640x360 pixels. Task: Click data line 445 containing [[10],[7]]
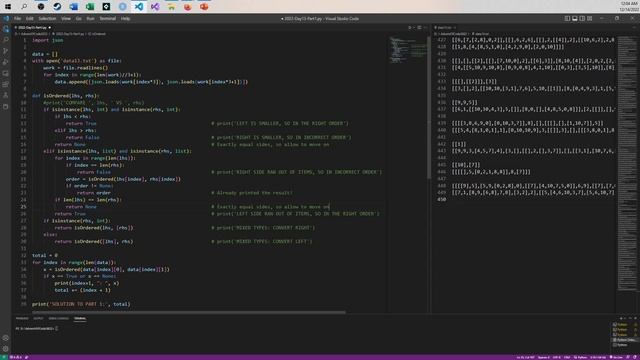[x=466, y=165]
